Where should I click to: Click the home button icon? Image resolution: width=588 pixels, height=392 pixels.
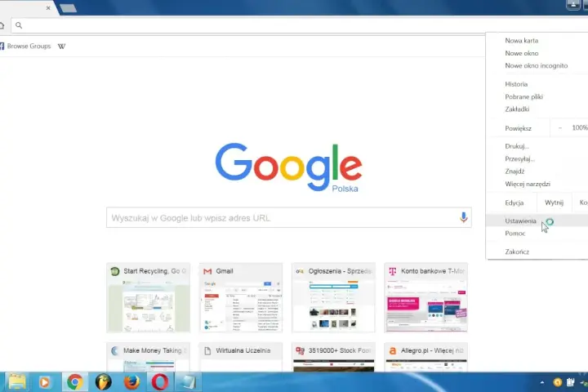(x=2, y=25)
